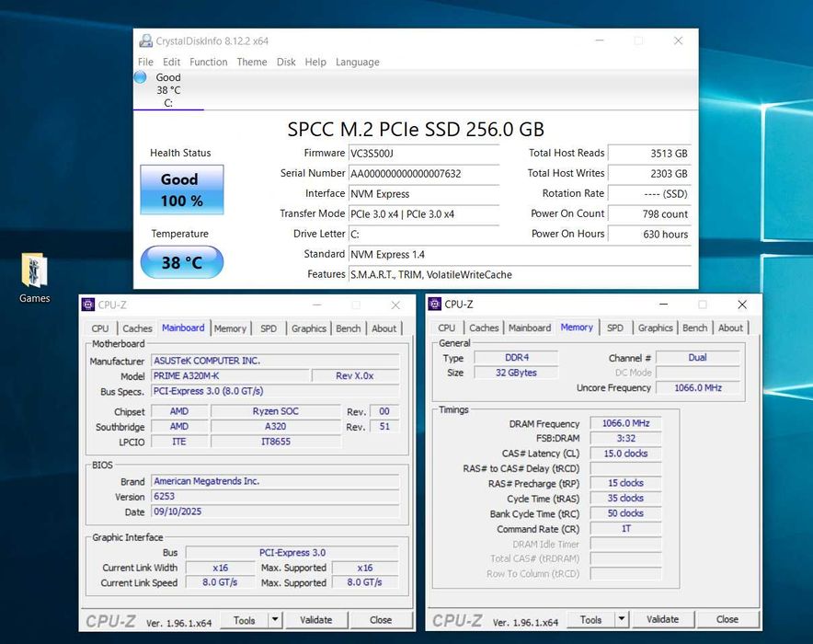Switch to Caches tab in left CPU-Z
This screenshot has height=644, width=813.
tap(137, 328)
